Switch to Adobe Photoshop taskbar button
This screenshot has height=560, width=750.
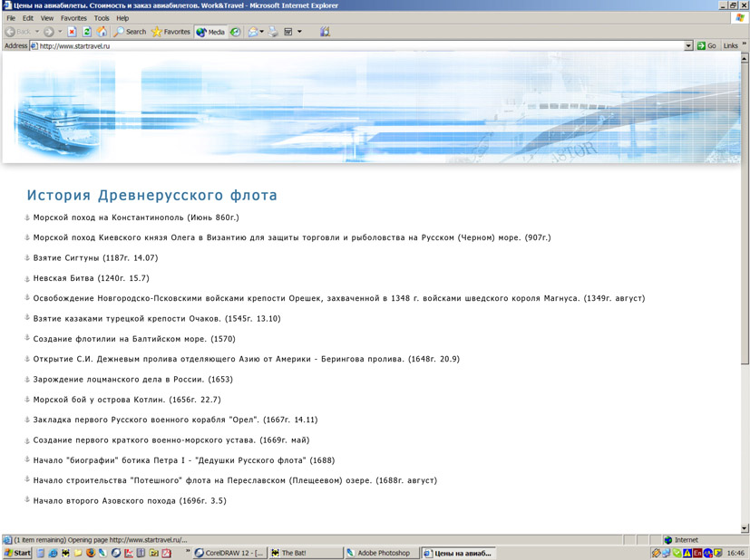pyautogui.click(x=382, y=553)
